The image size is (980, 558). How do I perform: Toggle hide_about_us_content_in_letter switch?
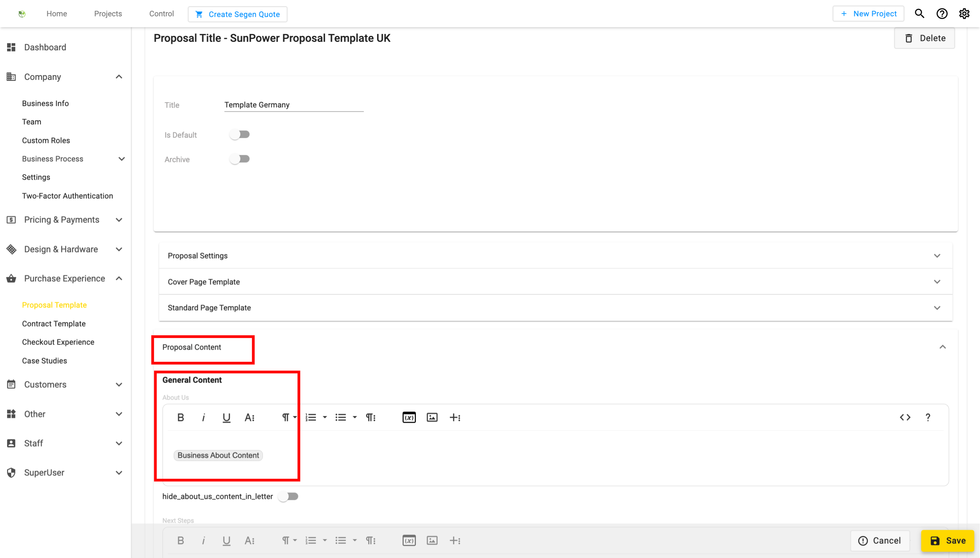(x=288, y=497)
